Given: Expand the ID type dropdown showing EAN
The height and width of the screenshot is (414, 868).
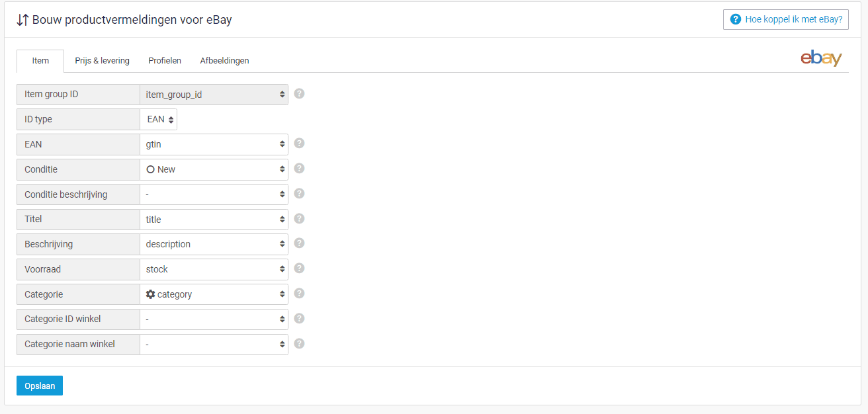Looking at the screenshot, I should [158, 119].
